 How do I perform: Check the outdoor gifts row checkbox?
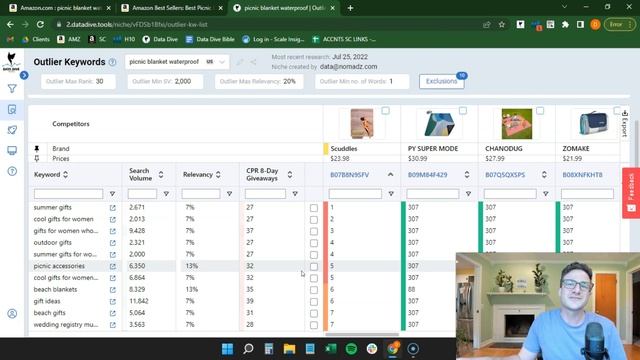click(313, 243)
